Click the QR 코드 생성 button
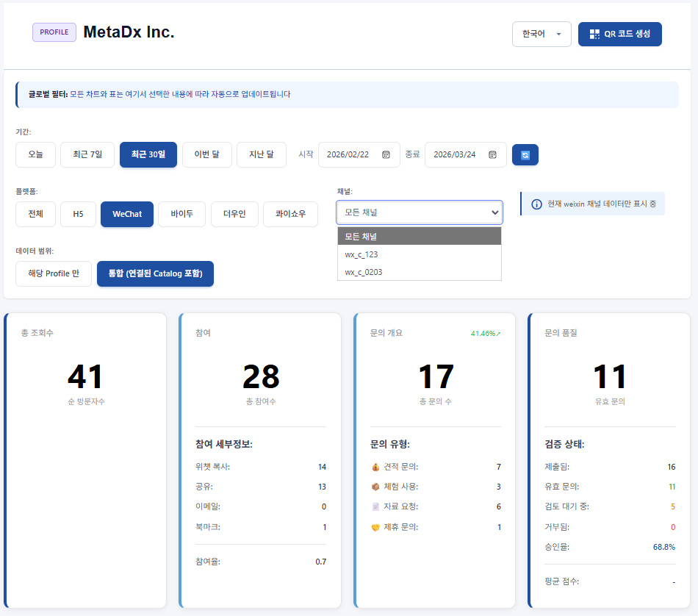Image resolution: width=698 pixels, height=616 pixels. pyautogui.click(x=620, y=34)
